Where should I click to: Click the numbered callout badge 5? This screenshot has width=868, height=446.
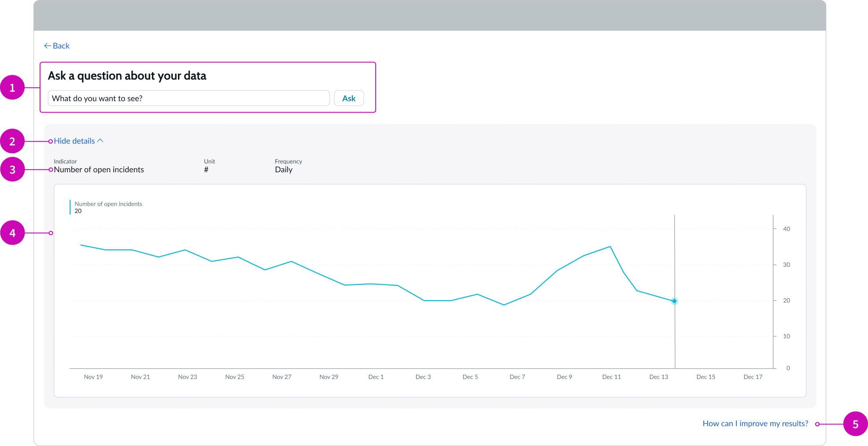tap(855, 424)
